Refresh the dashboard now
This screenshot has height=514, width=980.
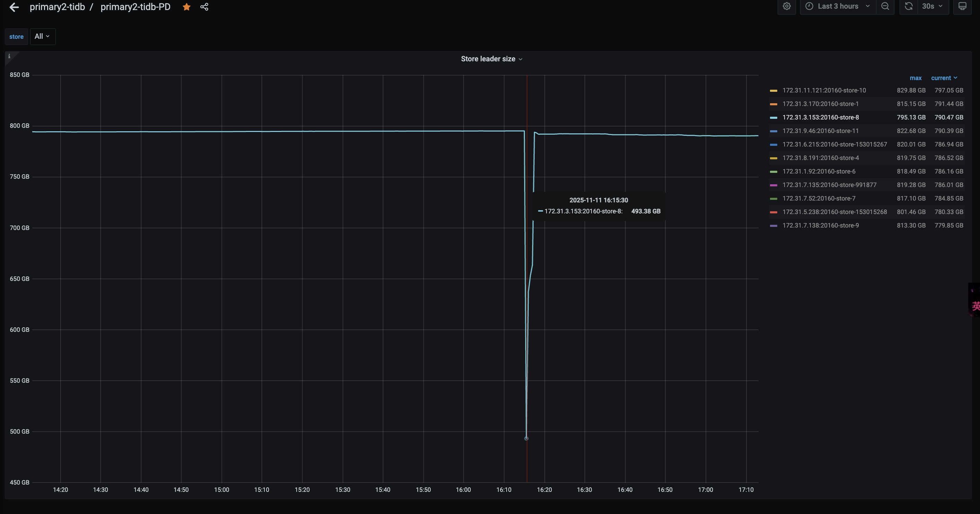click(909, 7)
